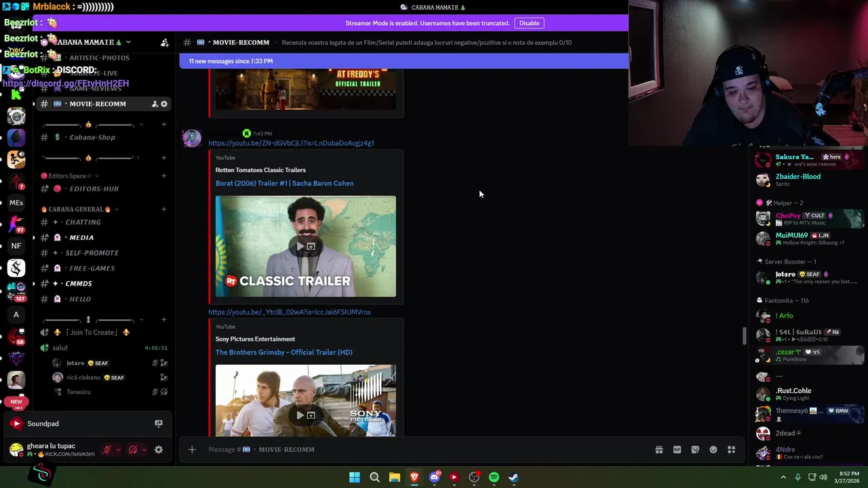Open Spotify from the taskbar
The height and width of the screenshot is (488, 868).
click(494, 477)
